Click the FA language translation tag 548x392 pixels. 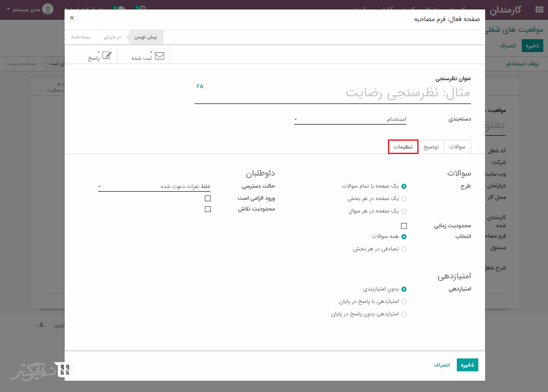pyautogui.click(x=200, y=86)
